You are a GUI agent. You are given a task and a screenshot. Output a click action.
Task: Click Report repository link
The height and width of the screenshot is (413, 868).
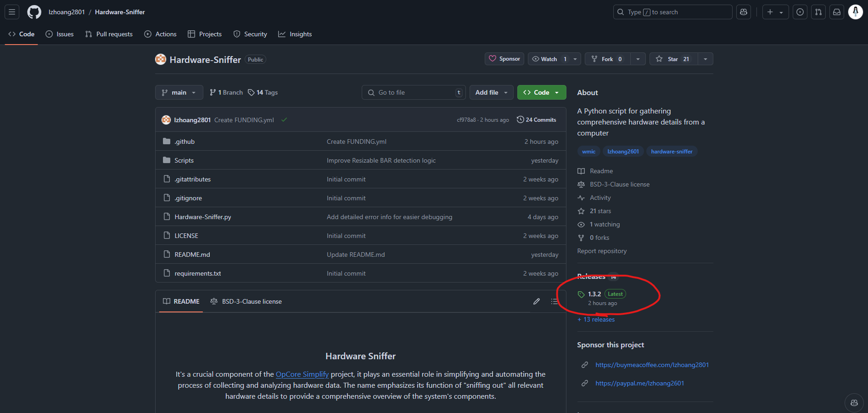[x=602, y=251]
